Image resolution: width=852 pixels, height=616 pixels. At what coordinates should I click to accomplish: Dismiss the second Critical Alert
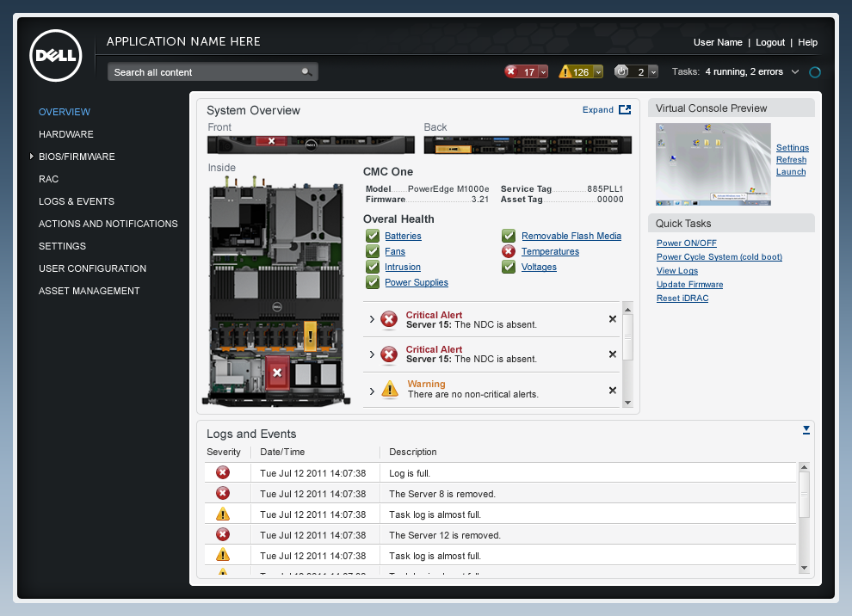[613, 354]
